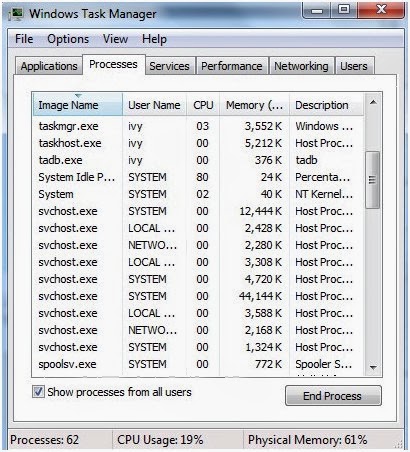Switch to the Performance tab
The image size is (410, 452).
point(232,66)
